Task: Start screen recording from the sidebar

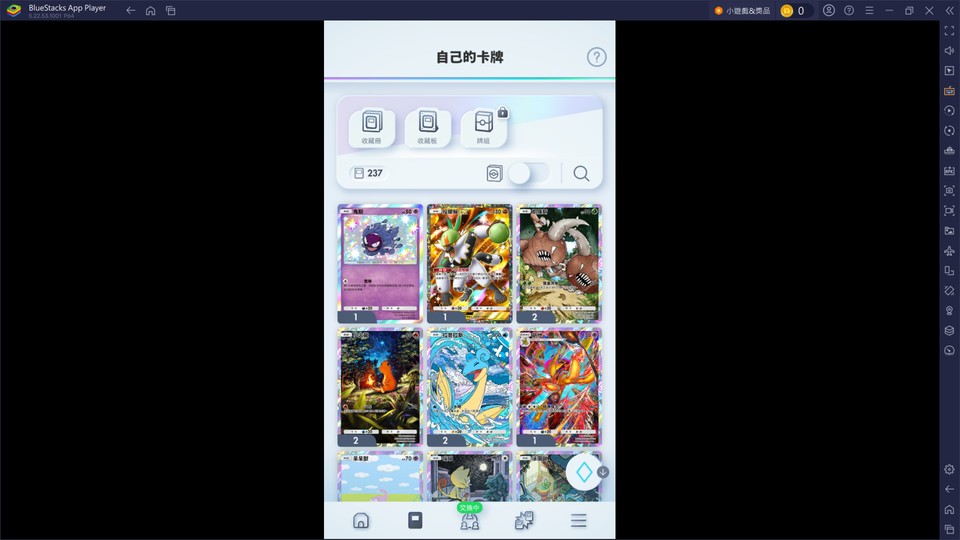Action: tap(949, 211)
